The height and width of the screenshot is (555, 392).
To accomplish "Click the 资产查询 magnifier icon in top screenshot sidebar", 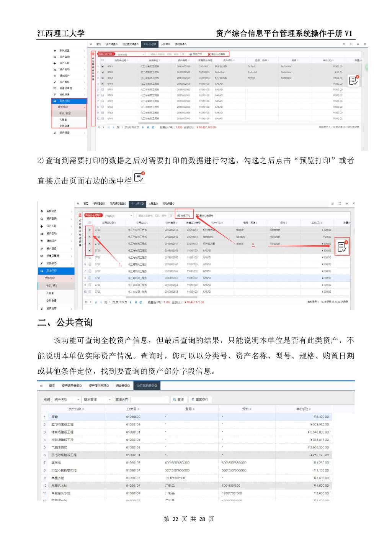I will 55,57.
